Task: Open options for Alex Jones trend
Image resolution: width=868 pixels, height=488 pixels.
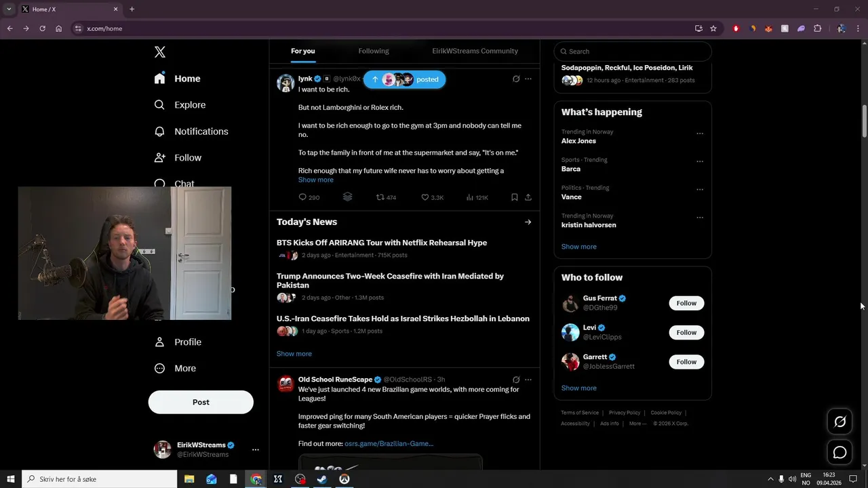Action: [x=700, y=134]
